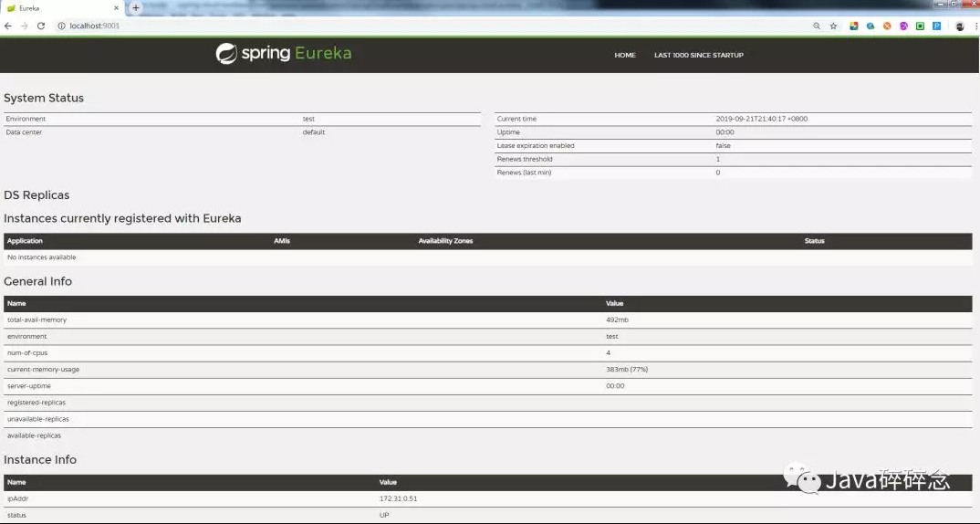Select the unavailable-replicas row
This screenshot has width=980, height=524.
click(x=488, y=420)
